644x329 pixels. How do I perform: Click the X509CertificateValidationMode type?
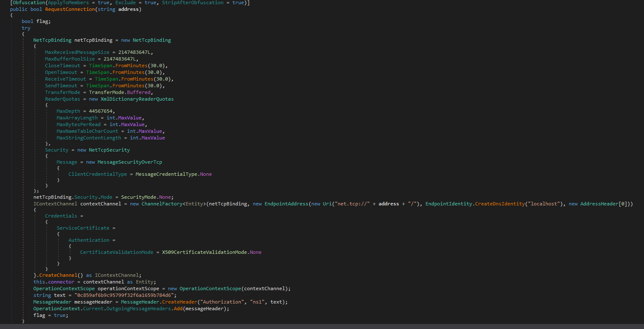[204, 252]
